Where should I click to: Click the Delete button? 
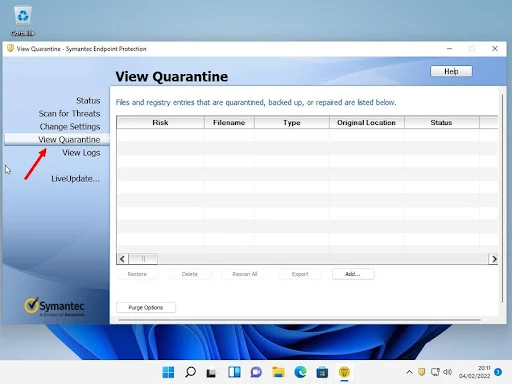point(190,274)
